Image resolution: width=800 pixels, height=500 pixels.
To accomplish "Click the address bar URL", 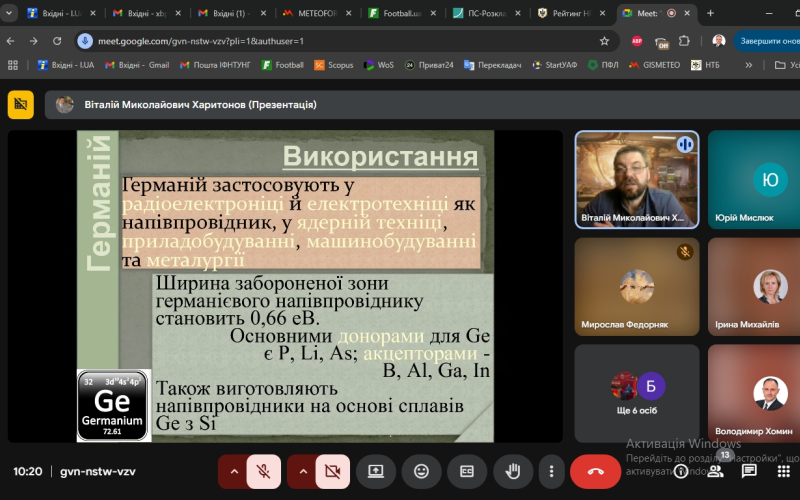I will 201,41.
